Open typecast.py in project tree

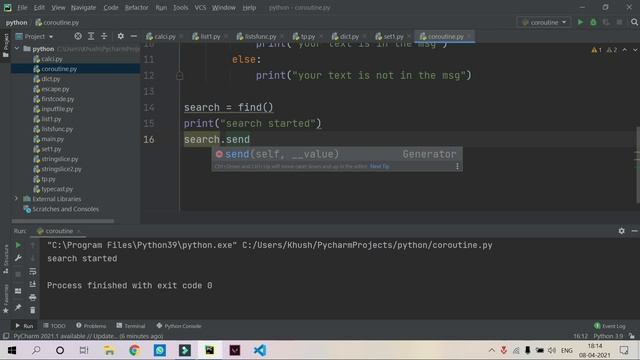(x=57, y=189)
